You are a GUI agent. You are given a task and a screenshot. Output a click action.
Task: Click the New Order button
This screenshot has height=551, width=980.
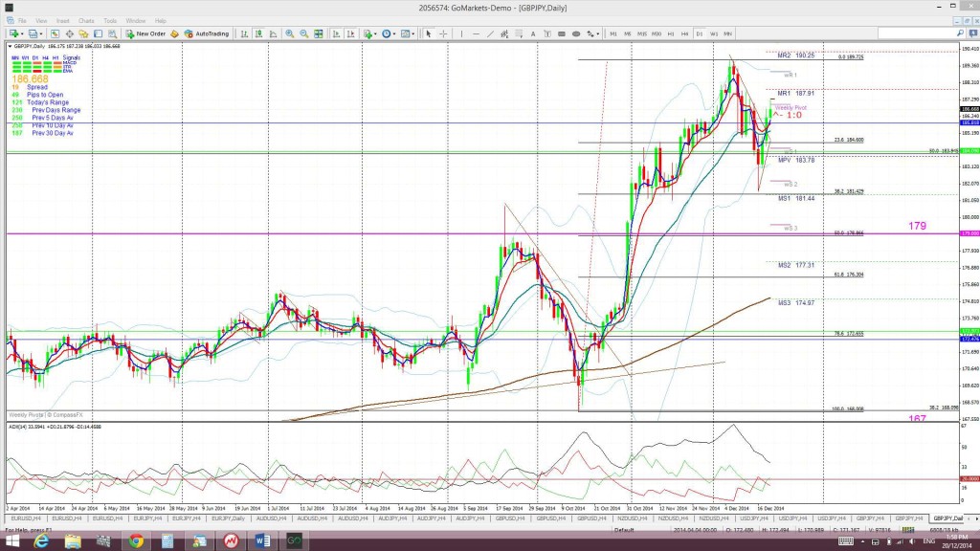145,33
